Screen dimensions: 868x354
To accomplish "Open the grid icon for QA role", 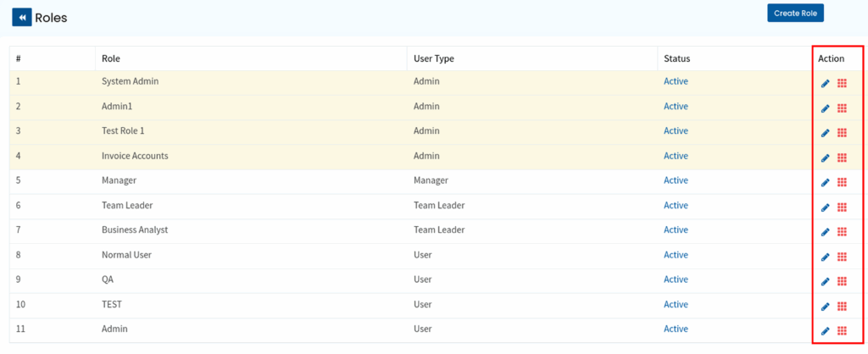I will pyautogui.click(x=842, y=281).
